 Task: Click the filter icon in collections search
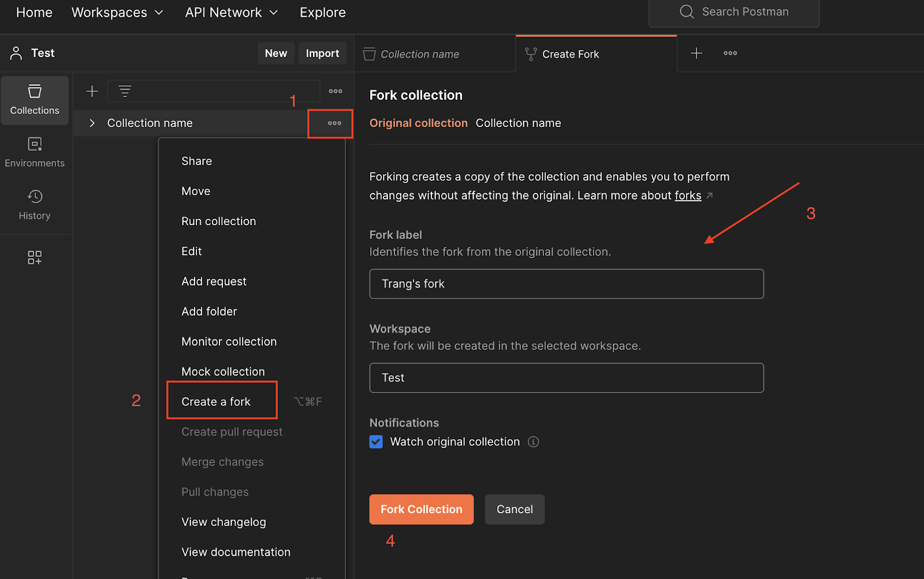point(125,91)
